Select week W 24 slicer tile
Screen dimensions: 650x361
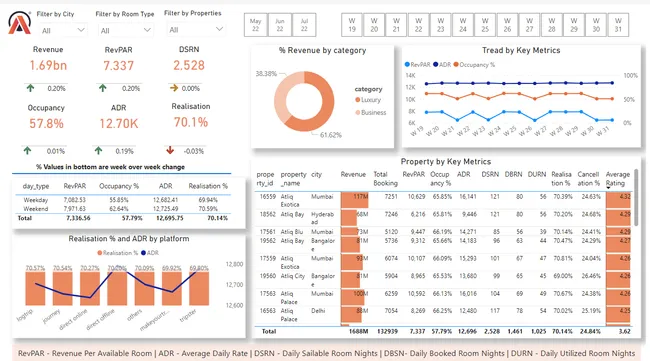click(463, 25)
